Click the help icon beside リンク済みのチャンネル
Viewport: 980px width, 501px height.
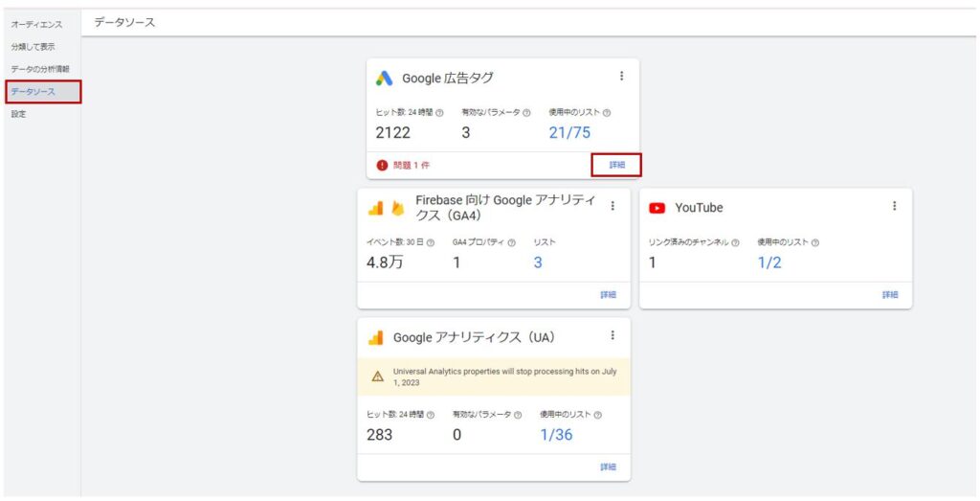735,242
